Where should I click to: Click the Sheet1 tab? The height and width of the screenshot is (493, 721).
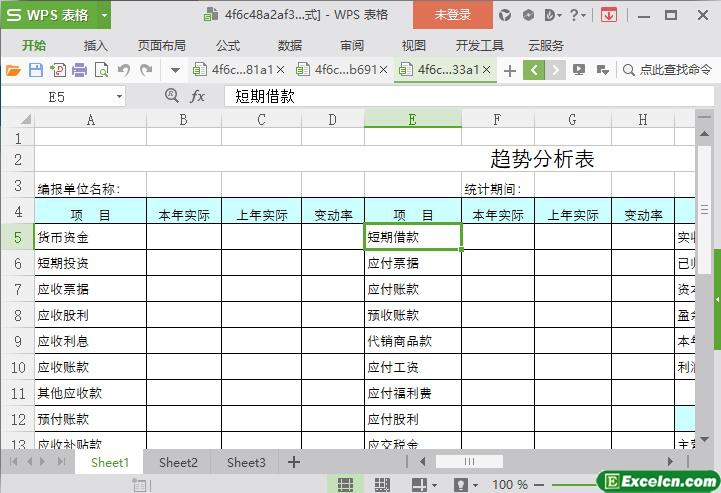(x=109, y=463)
